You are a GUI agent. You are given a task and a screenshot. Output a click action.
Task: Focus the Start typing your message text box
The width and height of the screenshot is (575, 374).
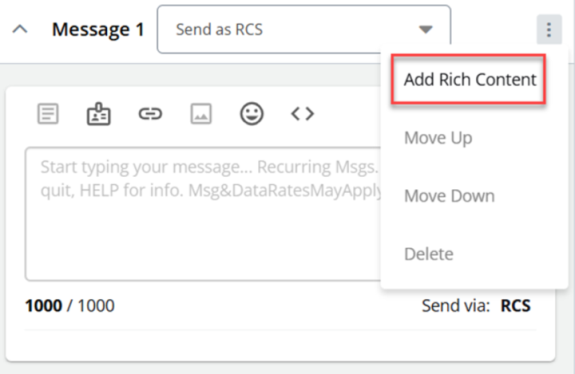click(x=203, y=214)
